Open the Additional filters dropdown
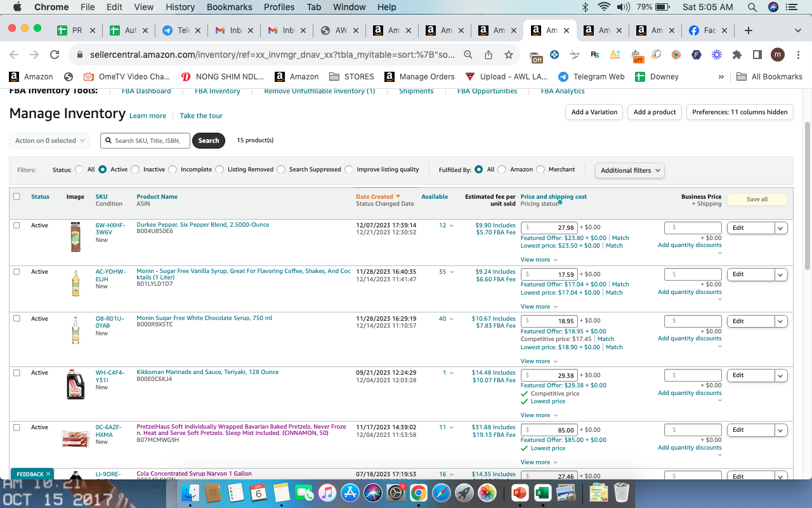812x508 pixels. pyautogui.click(x=630, y=170)
